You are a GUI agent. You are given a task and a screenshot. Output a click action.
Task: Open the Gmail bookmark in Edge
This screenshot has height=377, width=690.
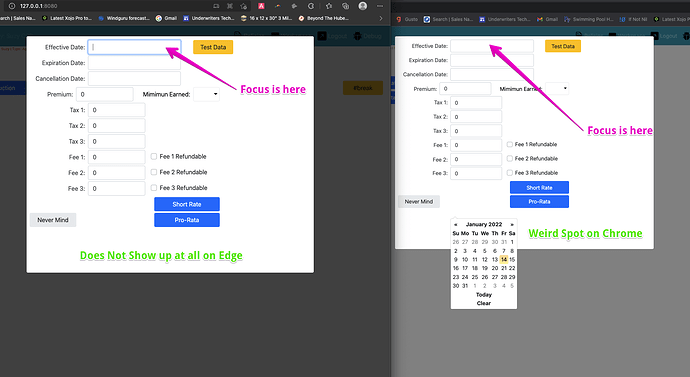click(x=166, y=18)
